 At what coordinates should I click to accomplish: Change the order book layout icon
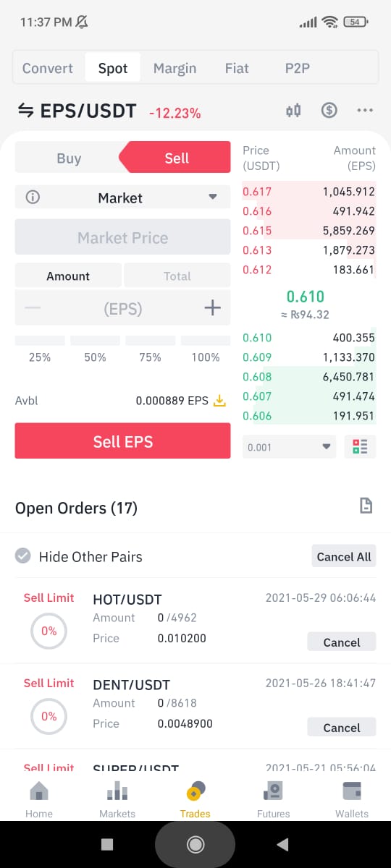tap(360, 446)
